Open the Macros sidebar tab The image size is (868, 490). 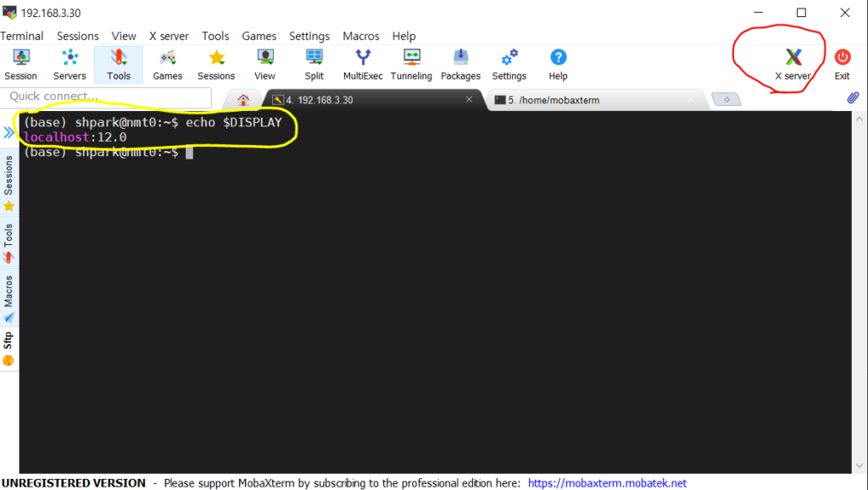[x=8, y=298]
